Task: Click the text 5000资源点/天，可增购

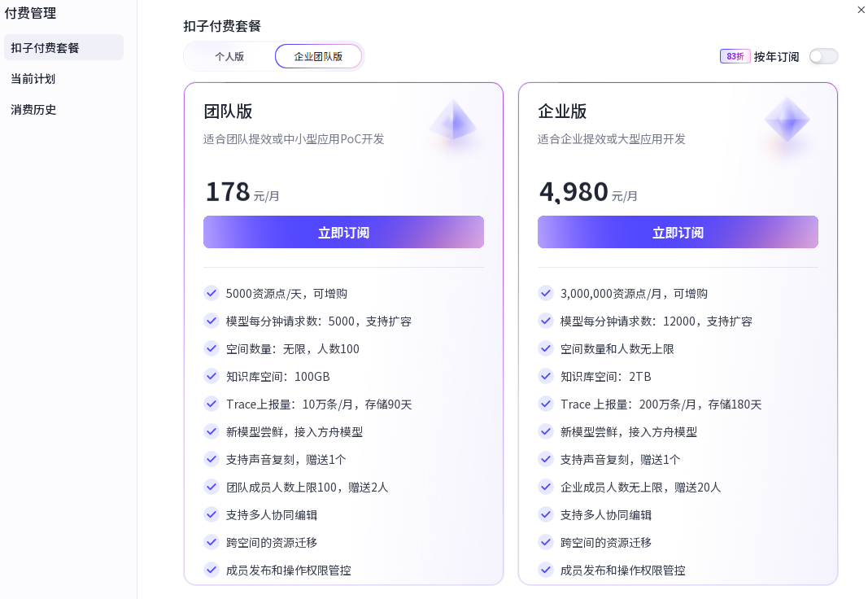Action: coord(286,294)
